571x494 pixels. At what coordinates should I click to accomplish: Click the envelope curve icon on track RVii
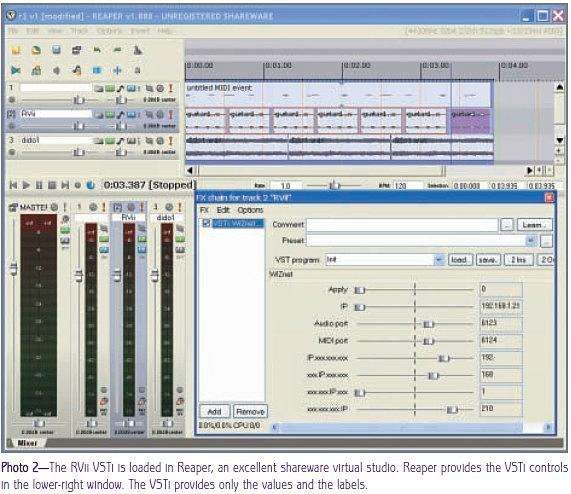click(x=121, y=115)
